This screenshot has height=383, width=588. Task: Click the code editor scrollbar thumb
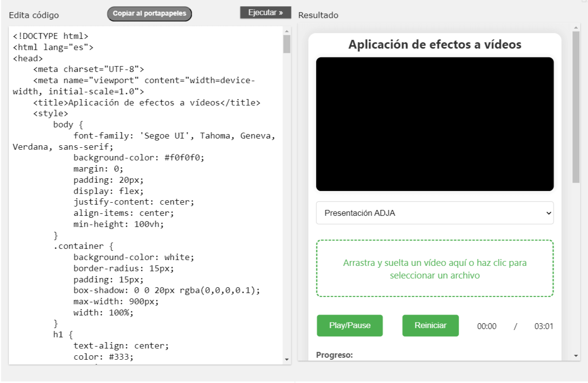click(x=287, y=44)
